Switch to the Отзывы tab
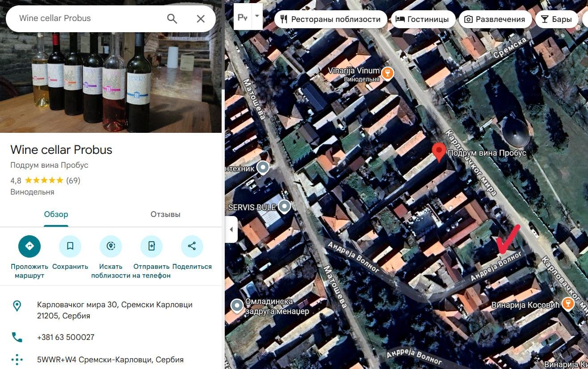The image size is (588, 369). (x=165, y=214)
